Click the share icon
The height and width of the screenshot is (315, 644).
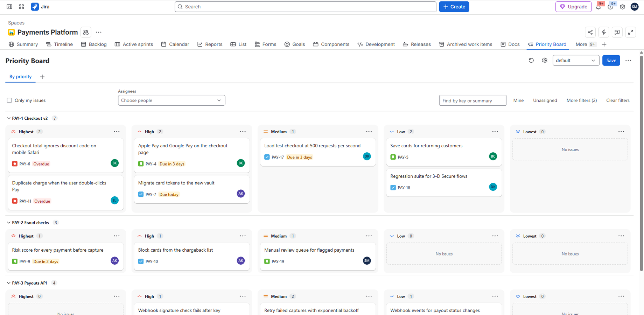pyautogui.click(x=590, y=32)
